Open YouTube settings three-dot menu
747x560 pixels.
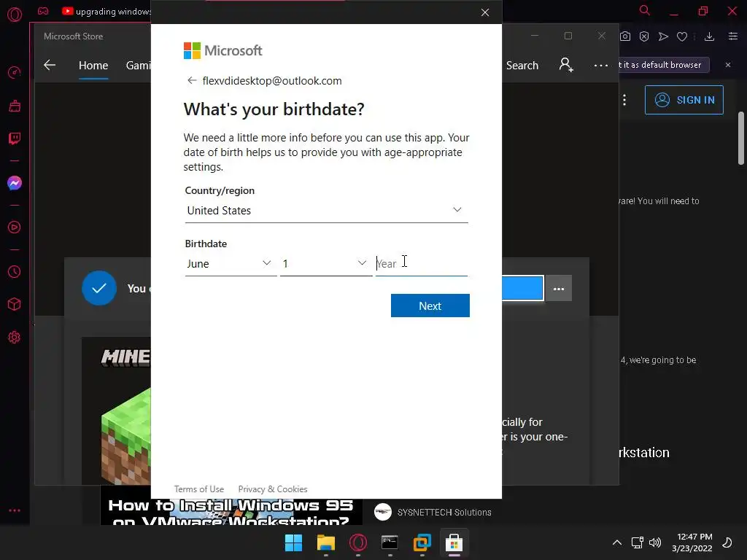(624, 100)
